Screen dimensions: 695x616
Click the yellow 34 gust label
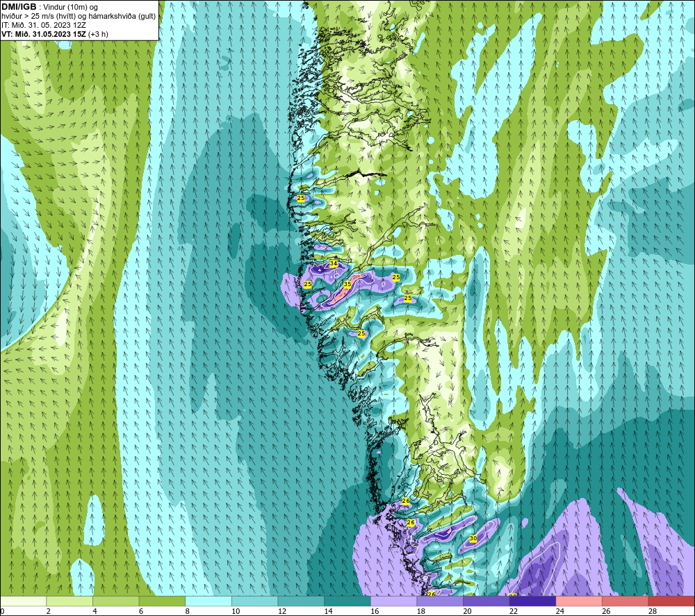(x=334, y=263)
